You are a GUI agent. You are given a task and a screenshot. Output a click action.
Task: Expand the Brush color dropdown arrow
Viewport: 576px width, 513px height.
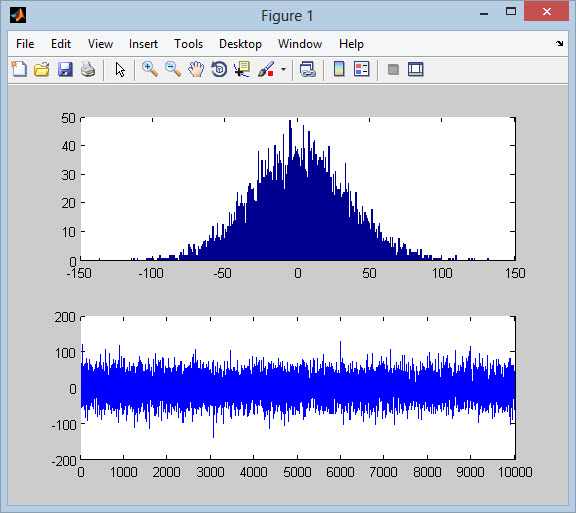click(283, 69)
